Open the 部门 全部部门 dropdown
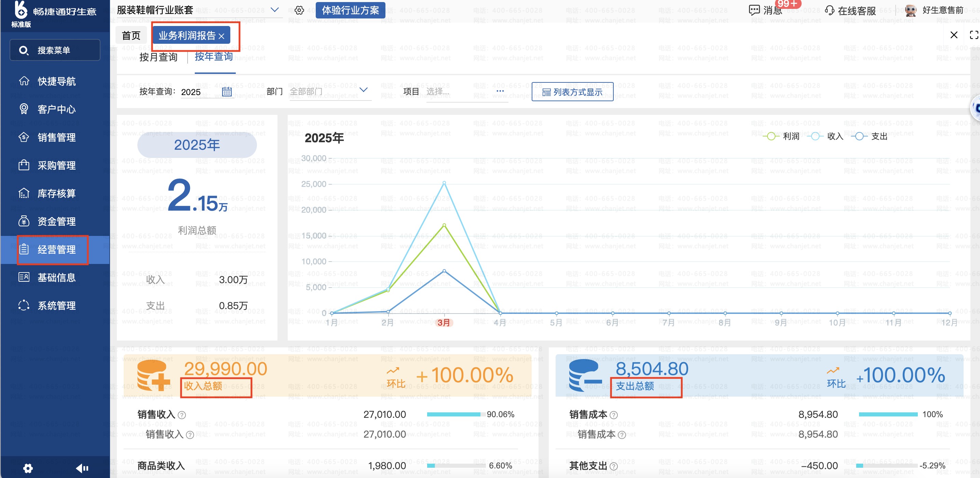 coord(331,91)
